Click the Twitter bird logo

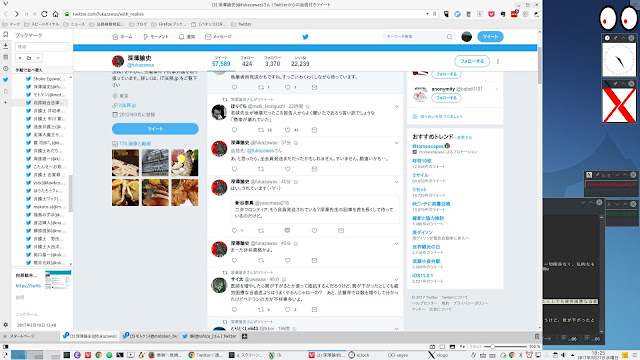(x=305, y=37)
